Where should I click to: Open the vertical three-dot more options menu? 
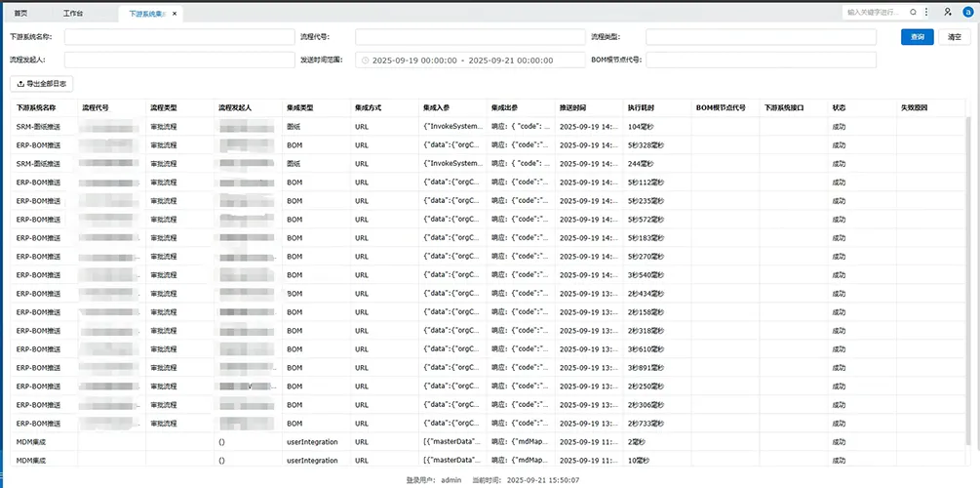(925, 13)
